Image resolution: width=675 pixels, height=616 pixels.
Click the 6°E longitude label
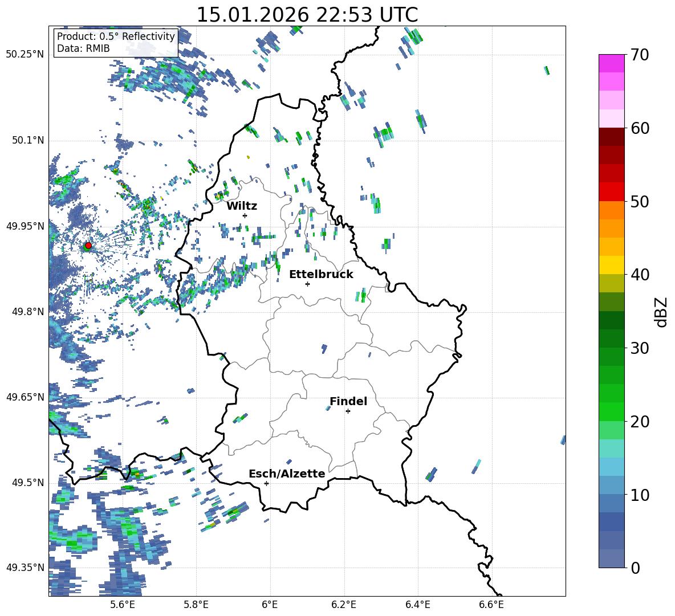[x=270, y=605]
